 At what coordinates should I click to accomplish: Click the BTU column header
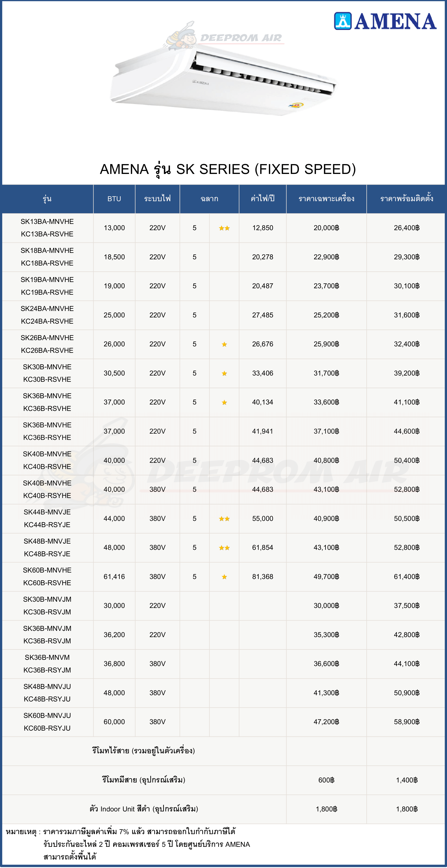[114, 199]
